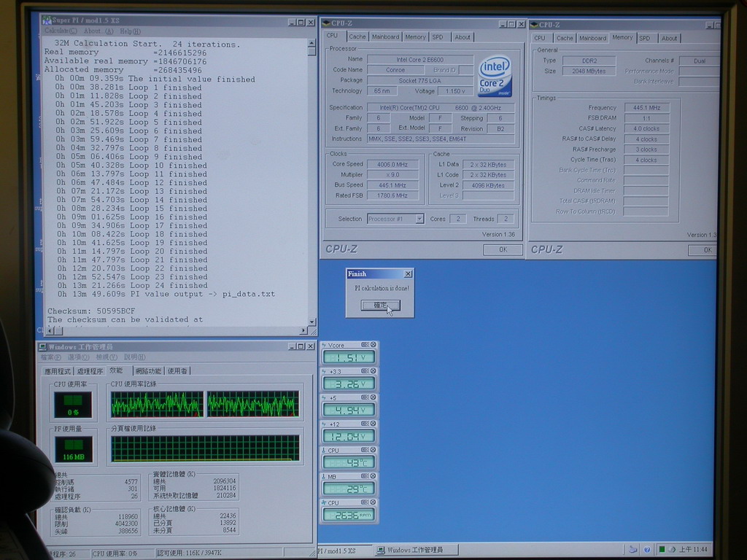This screenshot has width=747, height=560.
Task: Dismiss the Vcore widget with its X icon
Action: (373, 345)
